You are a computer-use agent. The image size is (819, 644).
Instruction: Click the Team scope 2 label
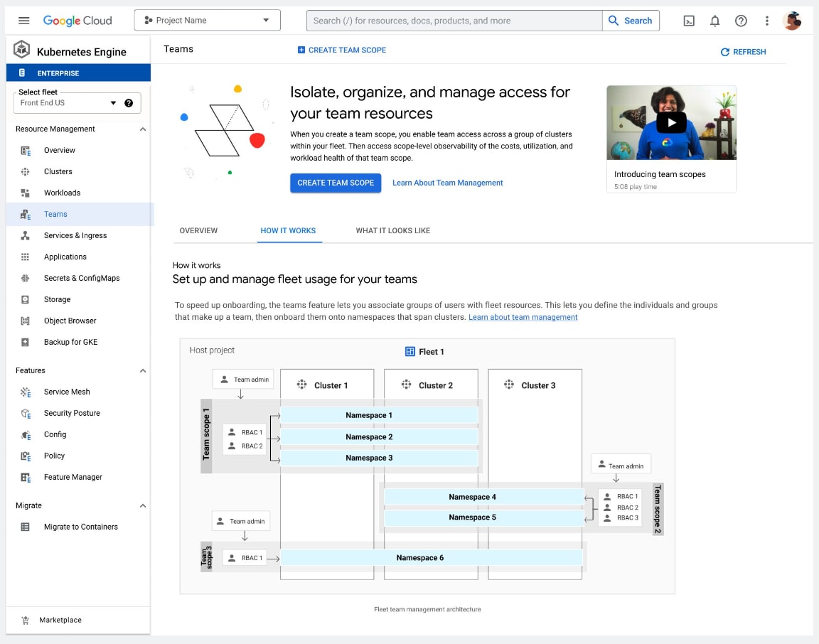tap(658, 509)
